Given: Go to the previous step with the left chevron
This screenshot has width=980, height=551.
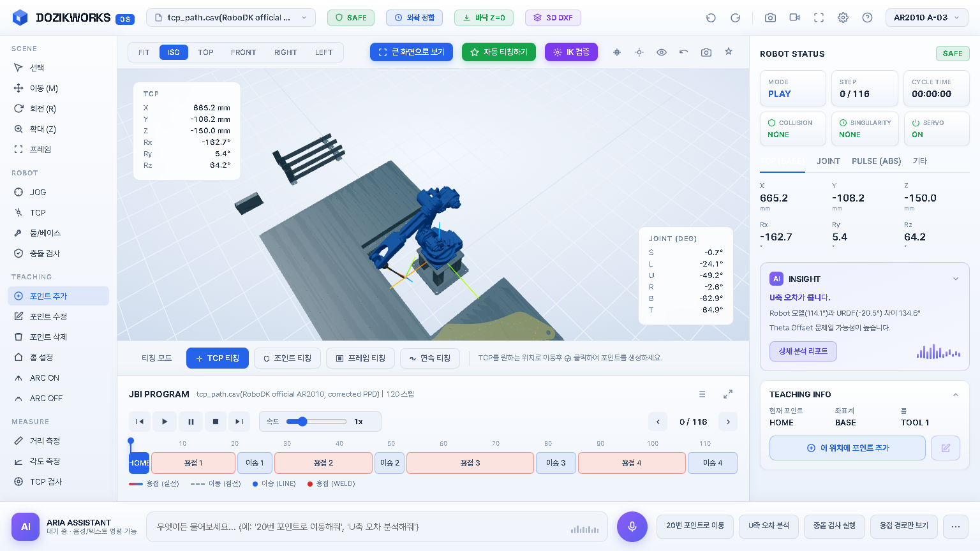Looking at the screenshot, I should (658, 422).
